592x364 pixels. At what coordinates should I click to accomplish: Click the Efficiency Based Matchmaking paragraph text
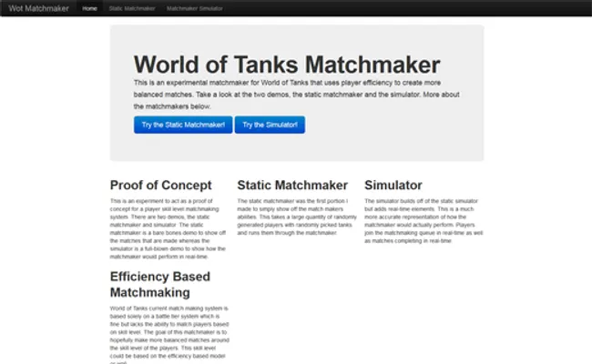(x=168, y=332)
